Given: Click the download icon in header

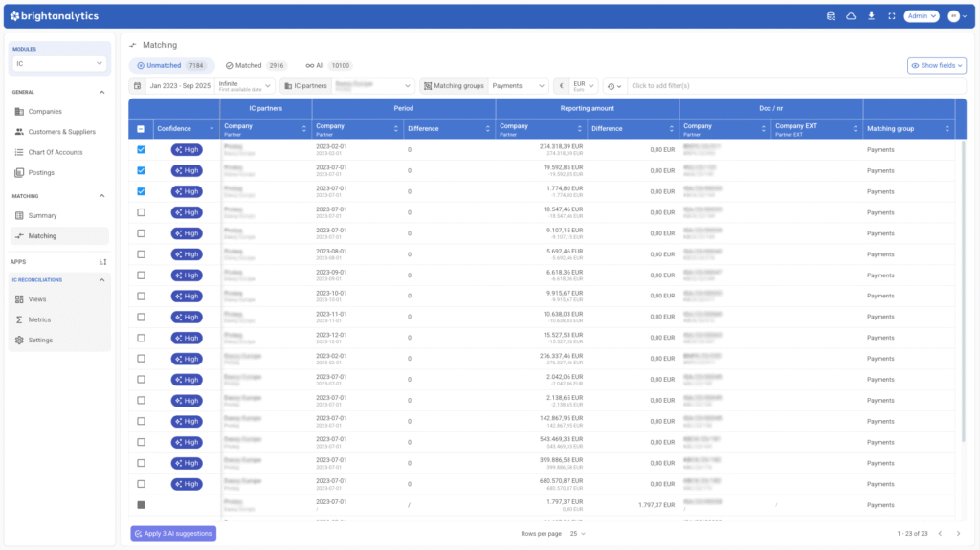Looking at the screenshot, I should click(x=871, y=16).
